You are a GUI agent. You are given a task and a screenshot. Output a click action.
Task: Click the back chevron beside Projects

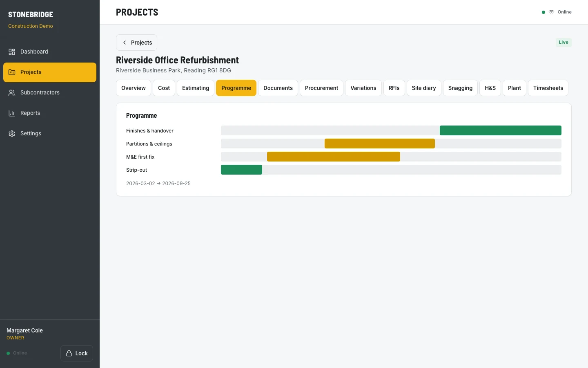[x=125, y=43]
